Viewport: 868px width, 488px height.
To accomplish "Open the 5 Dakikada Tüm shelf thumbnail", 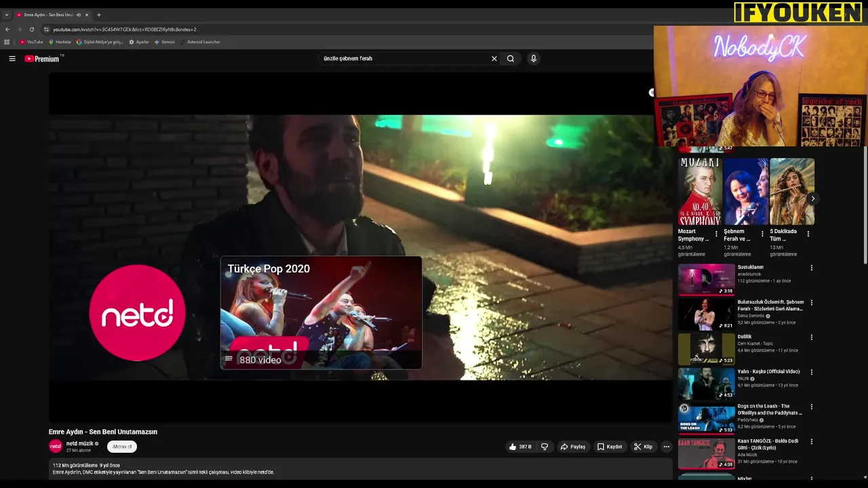I will tap(792, 191).
